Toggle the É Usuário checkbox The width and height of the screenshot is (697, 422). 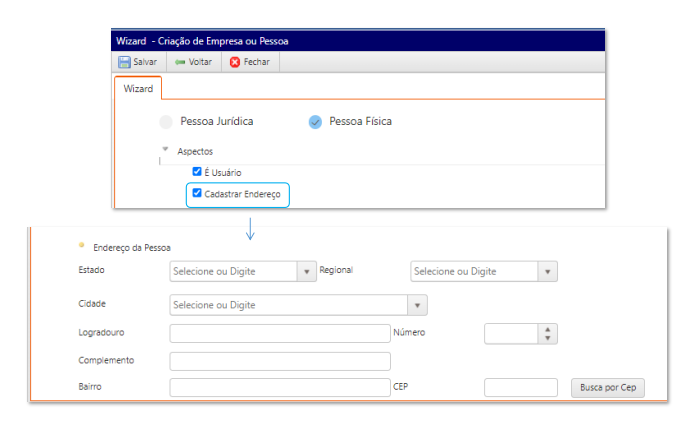(197, 172)
